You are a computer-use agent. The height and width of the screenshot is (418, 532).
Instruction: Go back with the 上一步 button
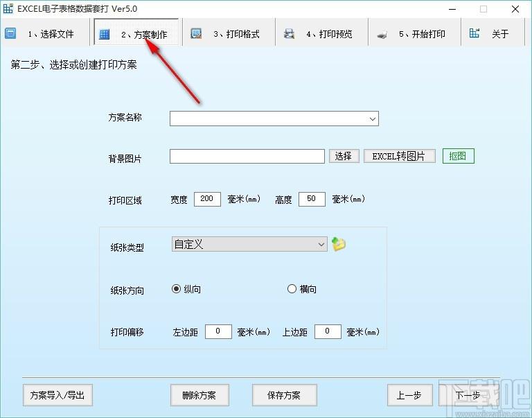coord(410,395)
